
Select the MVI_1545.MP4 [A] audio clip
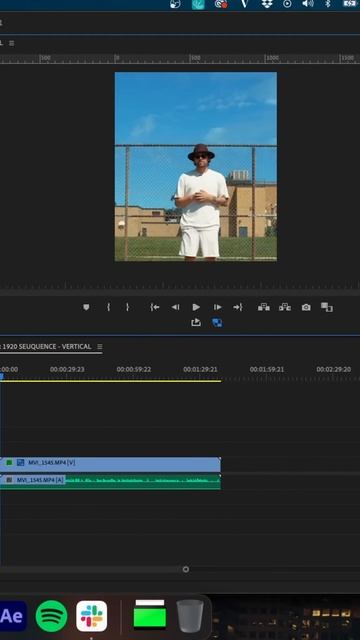(110, 482)
